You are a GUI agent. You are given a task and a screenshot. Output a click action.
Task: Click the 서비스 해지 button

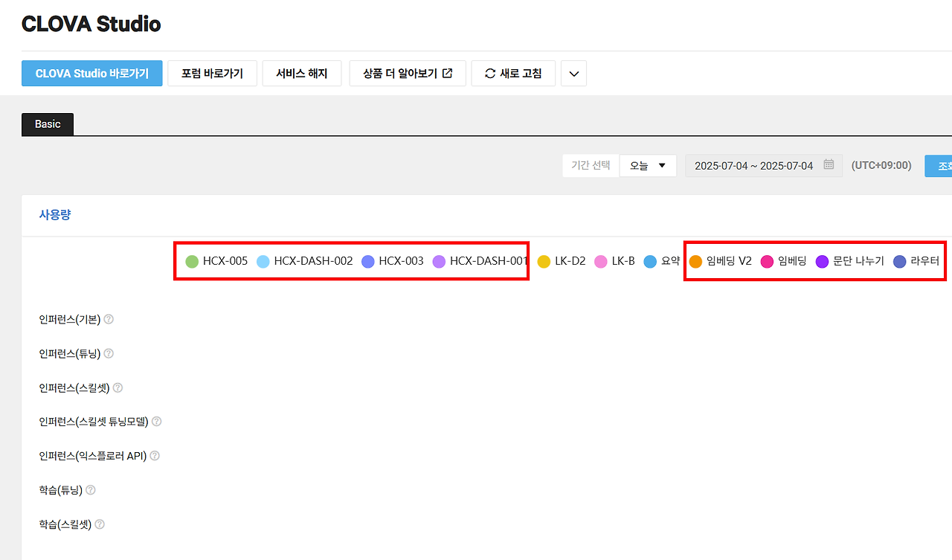pyautogui.click(x=302, y=74)
